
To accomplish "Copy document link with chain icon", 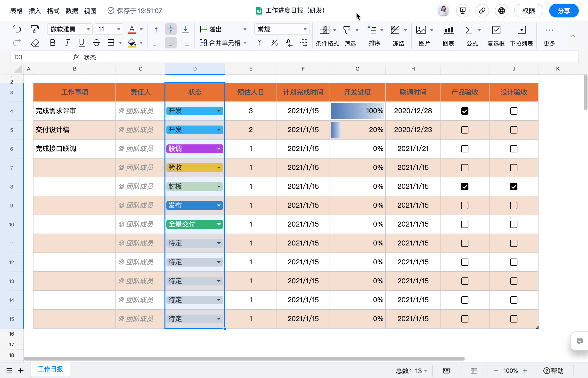I will 482,11.
